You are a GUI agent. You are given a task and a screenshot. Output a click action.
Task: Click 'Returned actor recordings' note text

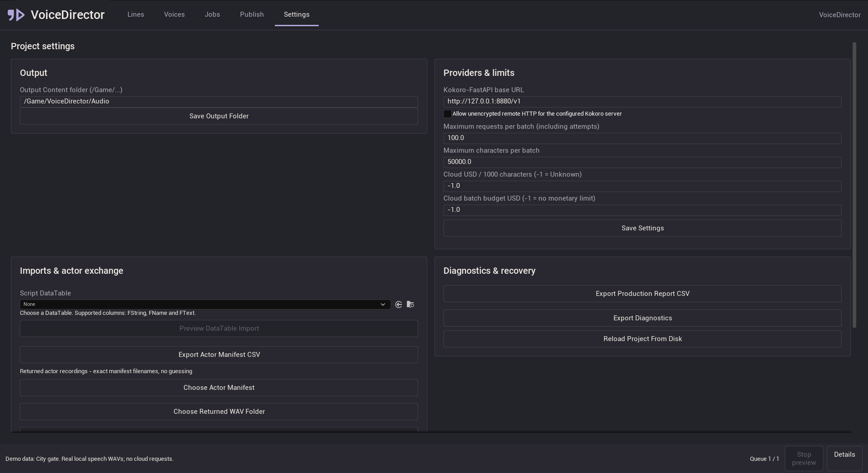[x=106, y=371]
